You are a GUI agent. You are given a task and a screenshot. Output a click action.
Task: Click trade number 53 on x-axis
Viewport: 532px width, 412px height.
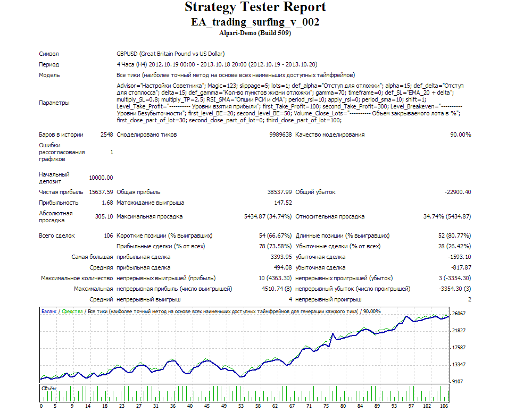tap(241, 406)
